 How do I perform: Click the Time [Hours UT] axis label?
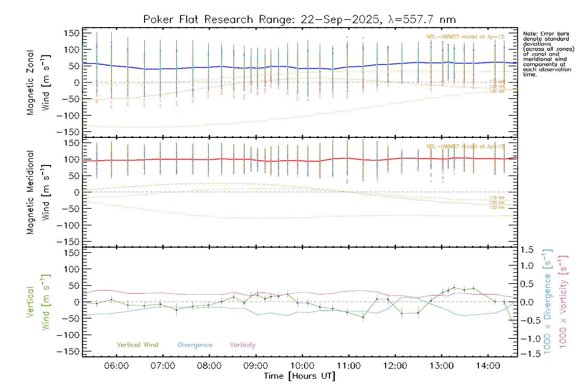click(299, 376)
